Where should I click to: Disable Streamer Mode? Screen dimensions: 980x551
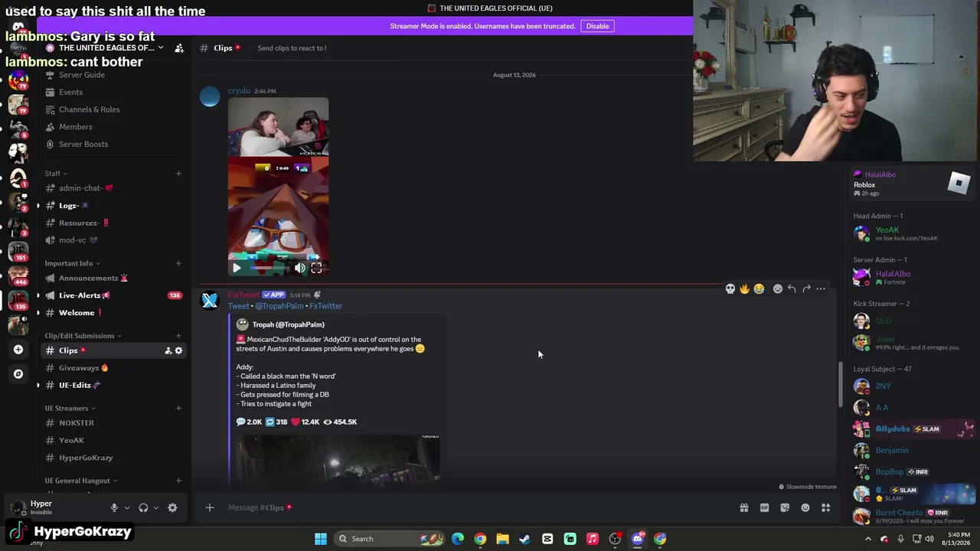[x=597, y=26]
